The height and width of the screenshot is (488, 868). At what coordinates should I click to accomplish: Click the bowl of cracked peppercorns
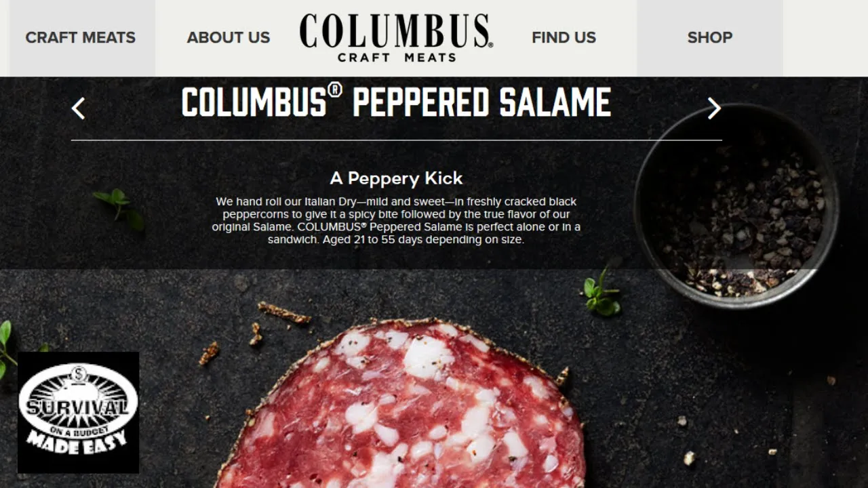[x=736, y=206]
